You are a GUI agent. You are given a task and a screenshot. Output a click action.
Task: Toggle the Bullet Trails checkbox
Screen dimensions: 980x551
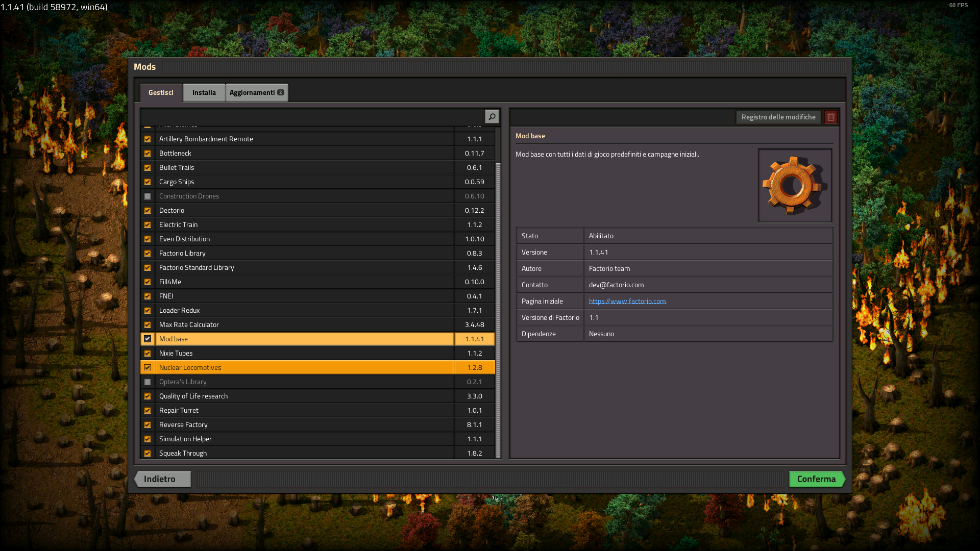148,167
